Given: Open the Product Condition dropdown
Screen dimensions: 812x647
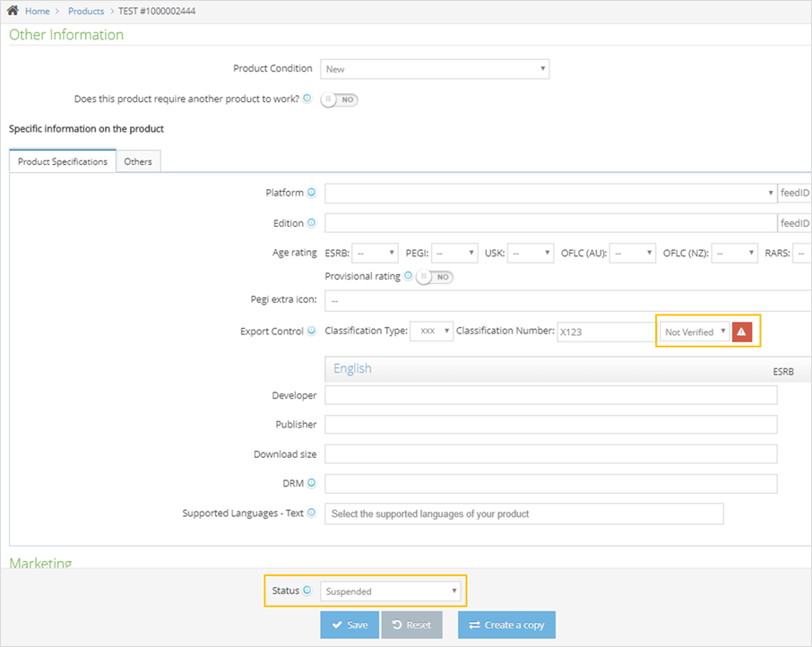Looking at the screenshot, I should [435, 69].
